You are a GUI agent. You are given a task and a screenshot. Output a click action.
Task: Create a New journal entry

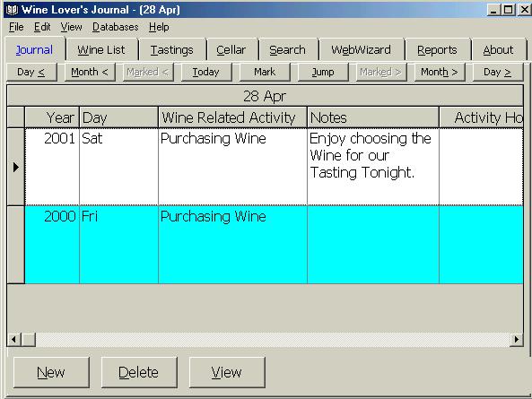click(x=51, y=373)
